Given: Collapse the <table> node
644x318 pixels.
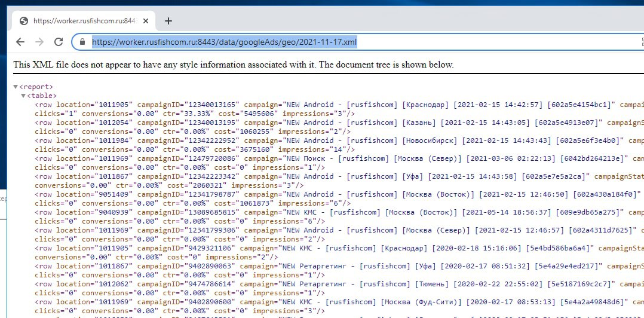Looking at the screenshot, I should [23, 96].
